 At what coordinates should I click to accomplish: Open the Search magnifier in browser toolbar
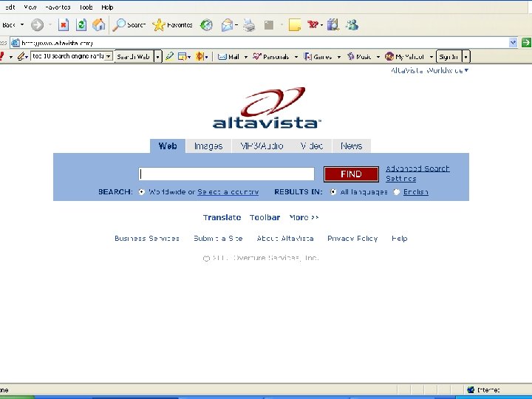tap(129, 25)
